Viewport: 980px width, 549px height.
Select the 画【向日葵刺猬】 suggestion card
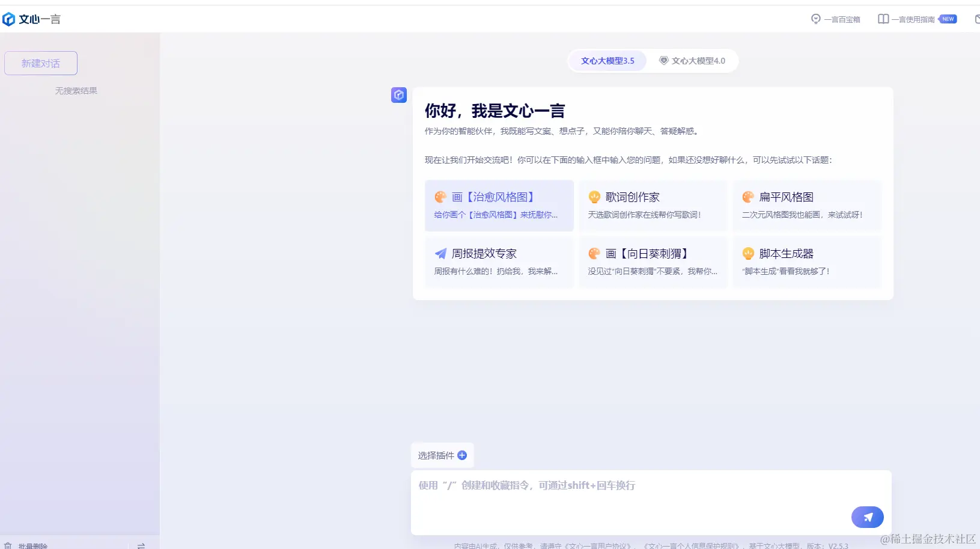653,262
